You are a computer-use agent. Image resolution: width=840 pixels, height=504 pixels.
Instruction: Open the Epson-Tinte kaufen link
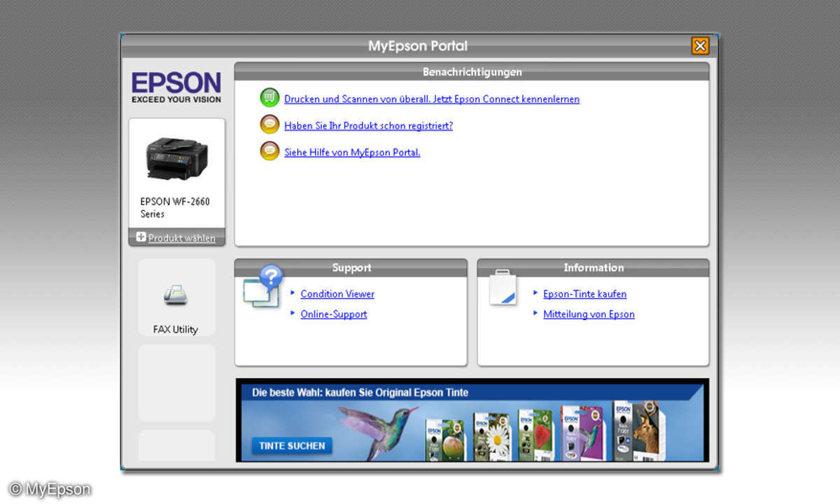[x=584, y=294]
